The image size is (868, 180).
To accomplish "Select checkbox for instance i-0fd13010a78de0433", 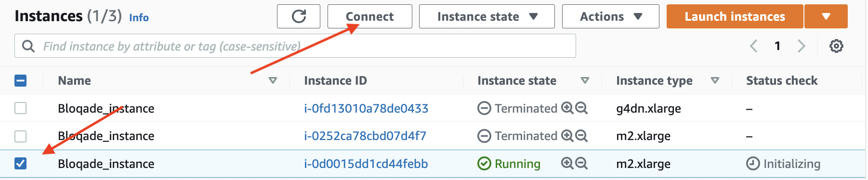I will tap(20, 108).
